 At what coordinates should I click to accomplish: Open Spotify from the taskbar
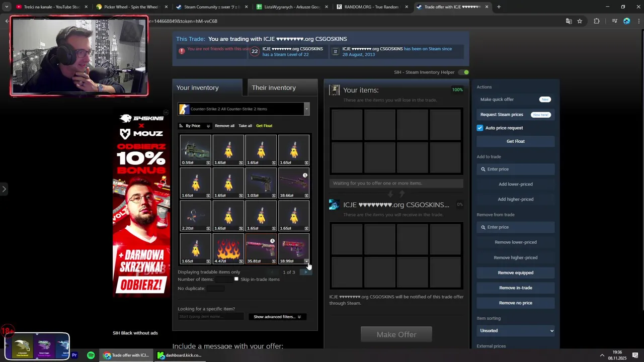[91, 355]
